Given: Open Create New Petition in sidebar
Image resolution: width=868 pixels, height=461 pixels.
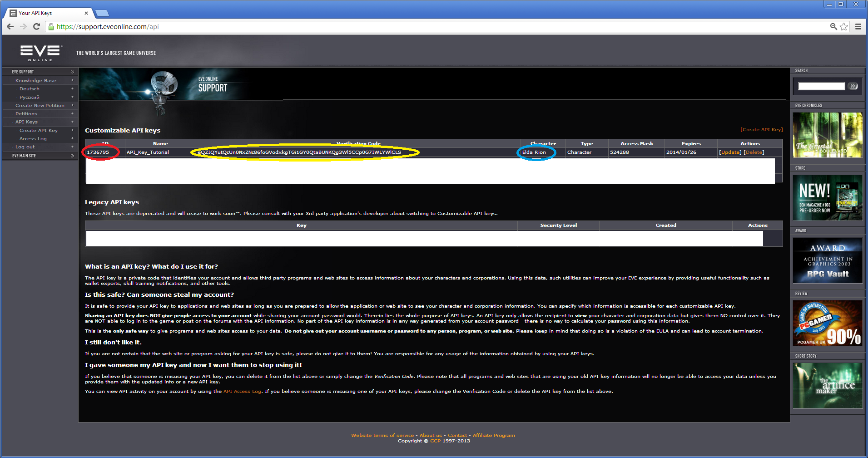Looking at the screenshot, I should point(40,105).
